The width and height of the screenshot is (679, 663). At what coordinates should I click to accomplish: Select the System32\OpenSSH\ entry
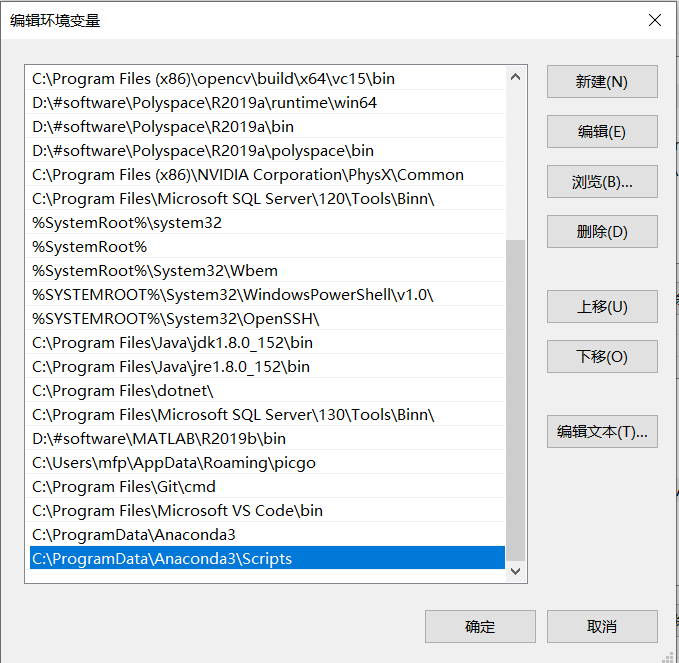[267, 319]
